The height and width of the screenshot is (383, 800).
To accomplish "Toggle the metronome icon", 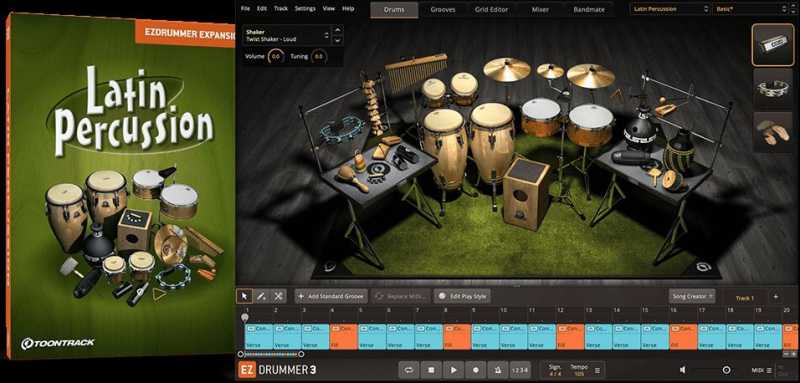I will (497, 369).
